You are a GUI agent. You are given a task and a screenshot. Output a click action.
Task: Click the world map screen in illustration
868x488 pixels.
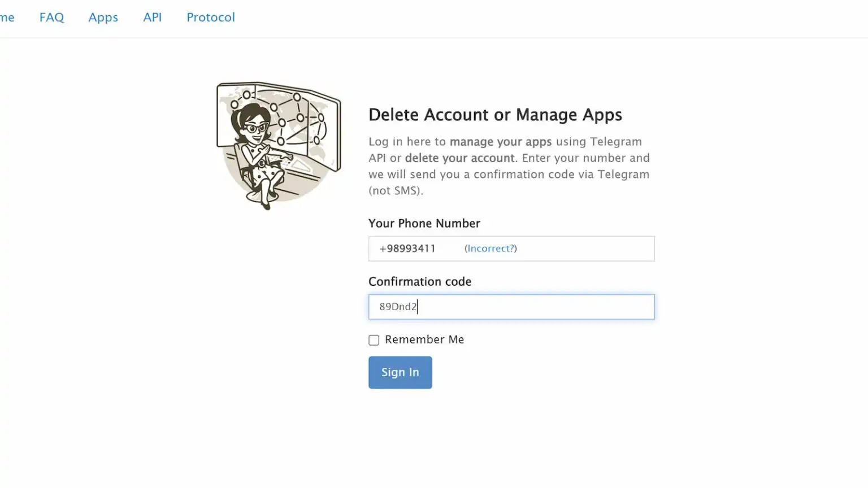(305, 119)
